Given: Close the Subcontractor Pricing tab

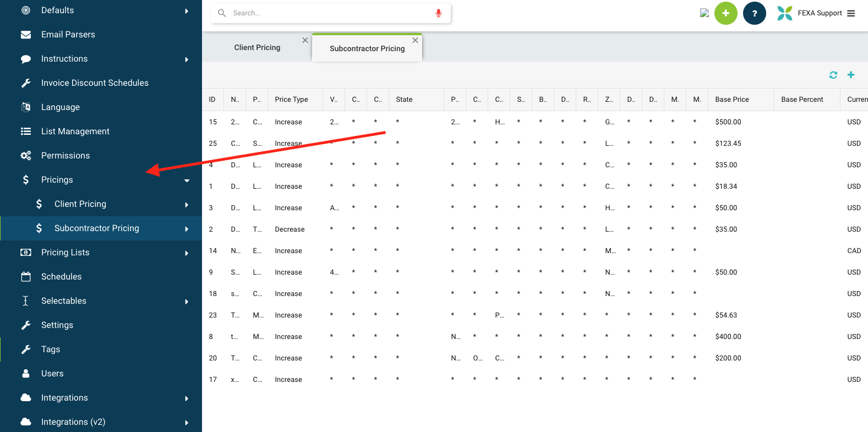Looking at the screenshot, I should click(x=415, y=40).
